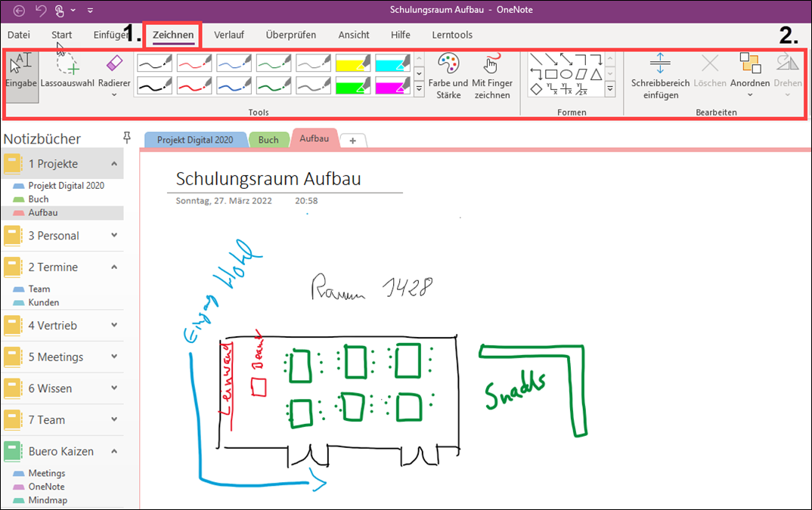Select the ellipse shape tool
Screen dimensions: 812x510
point(566,73)
